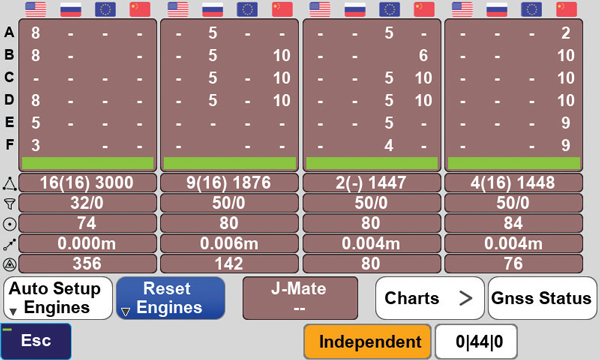The height and width of the screenshot is (360, 600).
Task: Exit with the Esc button
Action: pyautogui.click(x=36, y=341)
